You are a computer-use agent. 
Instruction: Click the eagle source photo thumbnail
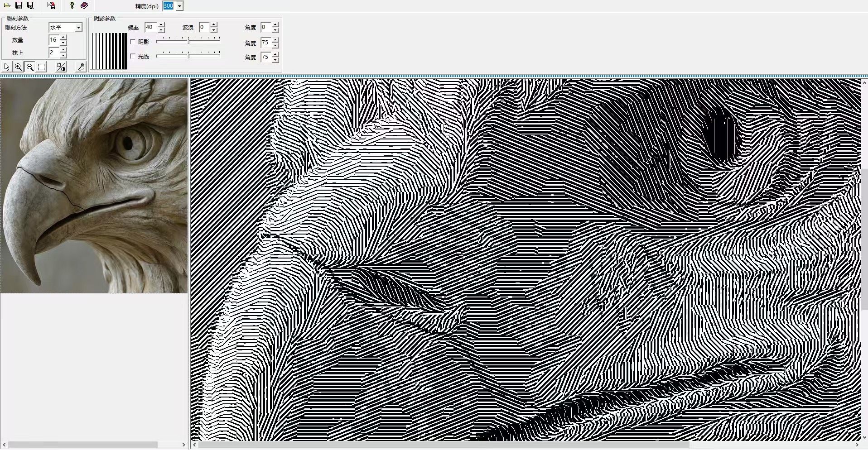[x=94, y=186]
